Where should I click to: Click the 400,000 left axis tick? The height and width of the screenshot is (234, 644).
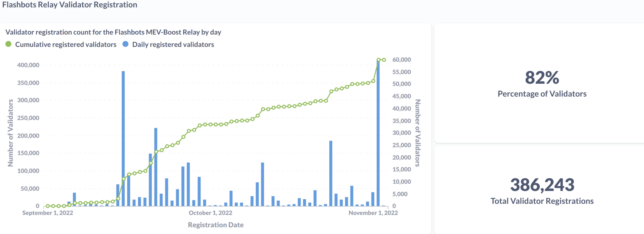tap(28, 65)
